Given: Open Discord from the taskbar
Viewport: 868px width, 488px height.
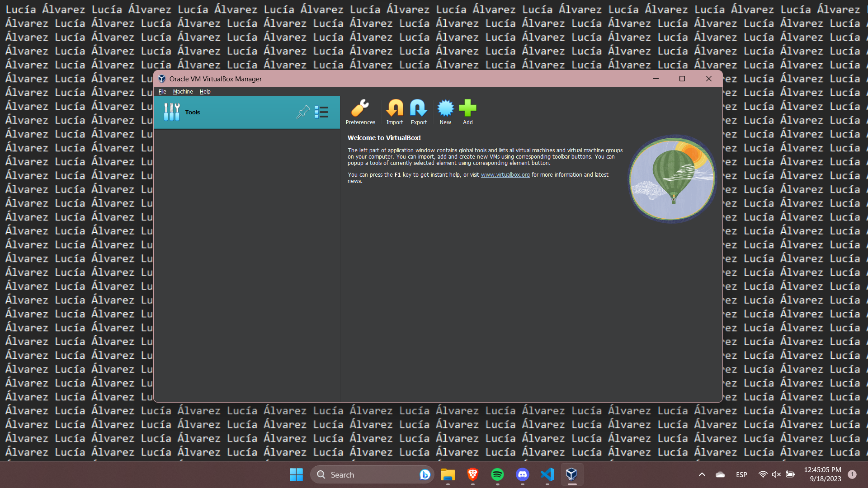Looking at the screenshot, I should 522,474.
